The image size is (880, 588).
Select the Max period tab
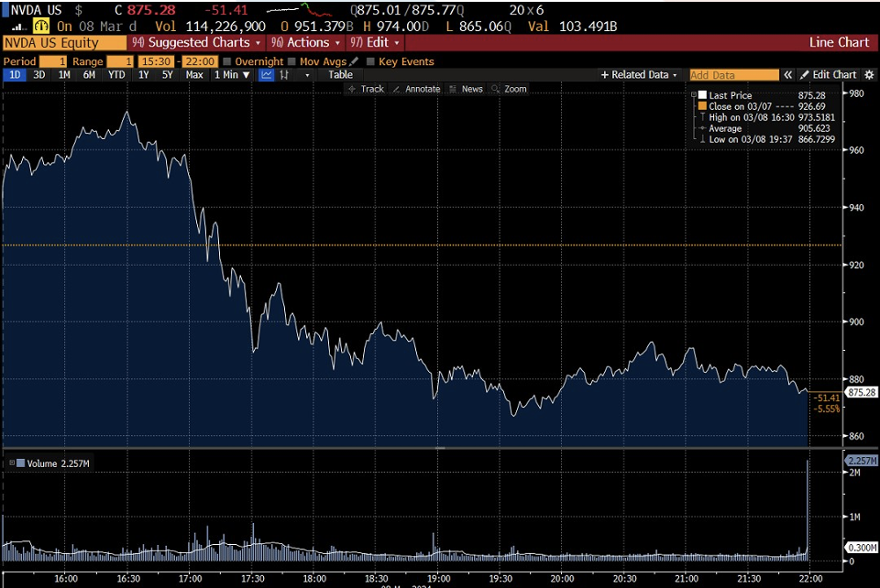[194, 74]
